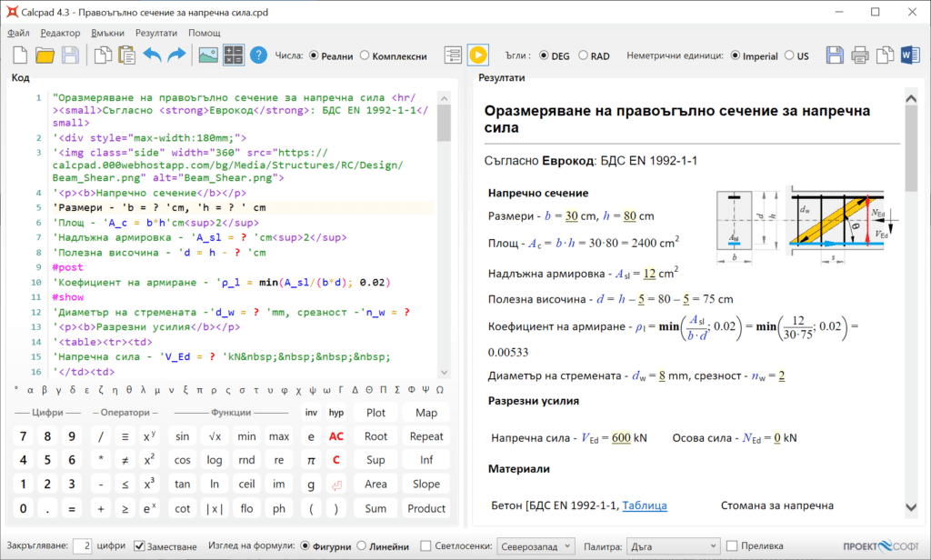Click the Product function button
This screenshot has height=560, width=931.
(426, 509)
